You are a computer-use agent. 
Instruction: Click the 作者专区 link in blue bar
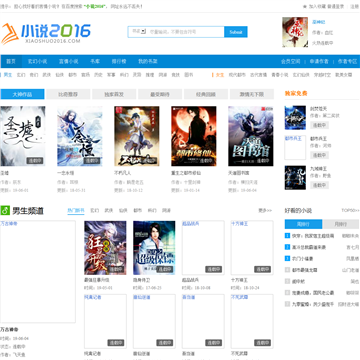click(x=347, y=61)
